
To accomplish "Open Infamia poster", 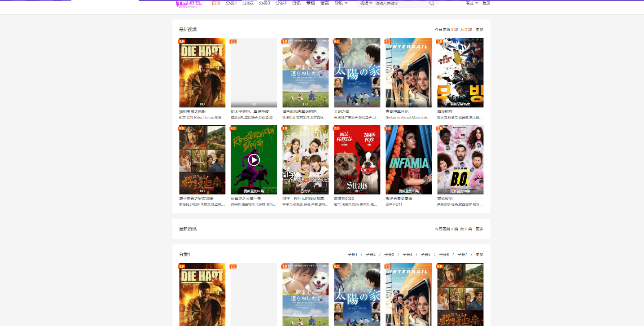I will pyautogui.click(x=409, y=160).
